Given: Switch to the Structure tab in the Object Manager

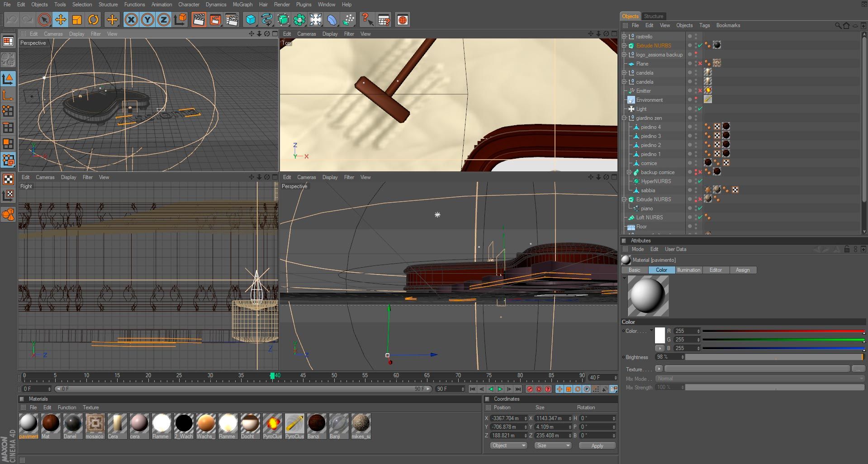Looking at the screenshot, I should [654, 16].
